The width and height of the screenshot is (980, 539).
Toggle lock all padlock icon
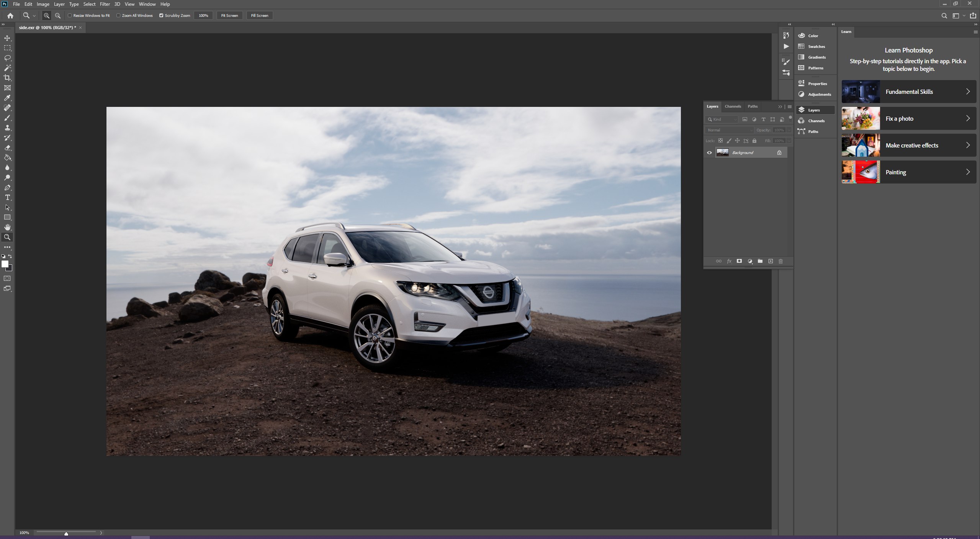click(754, 141)
